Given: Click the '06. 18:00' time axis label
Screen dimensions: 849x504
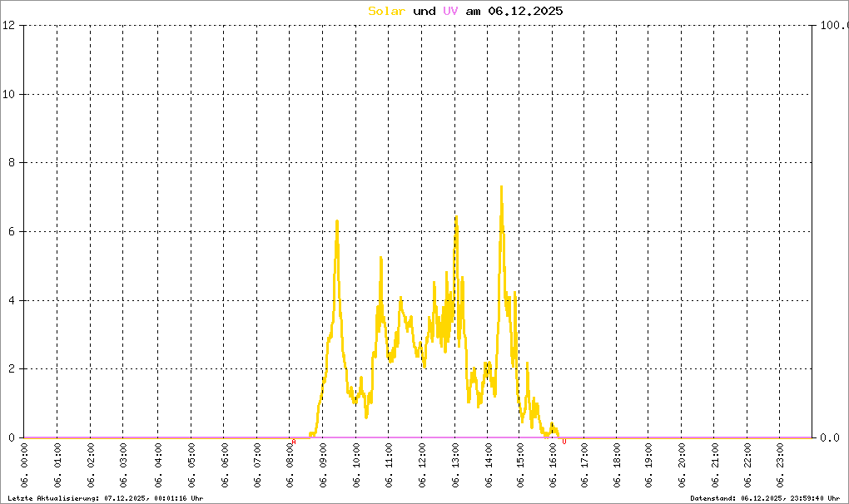Looking at the screenshot, I should (617, 466).
